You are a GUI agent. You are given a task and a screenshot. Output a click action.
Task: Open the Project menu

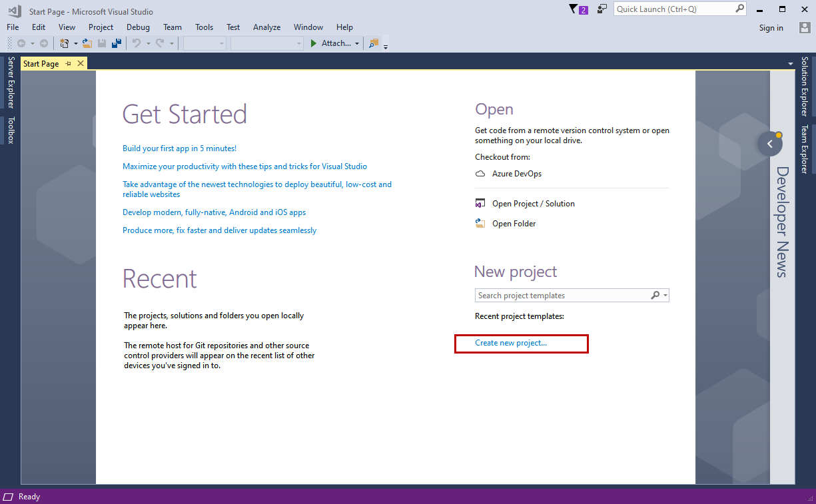[101, 27]
